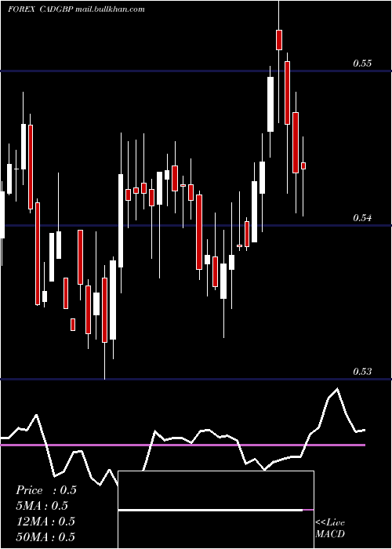This screenshot has width=392, height=549.
Task: Click the '12MA : 0.5' readout
Action: (x=45, y=522)
